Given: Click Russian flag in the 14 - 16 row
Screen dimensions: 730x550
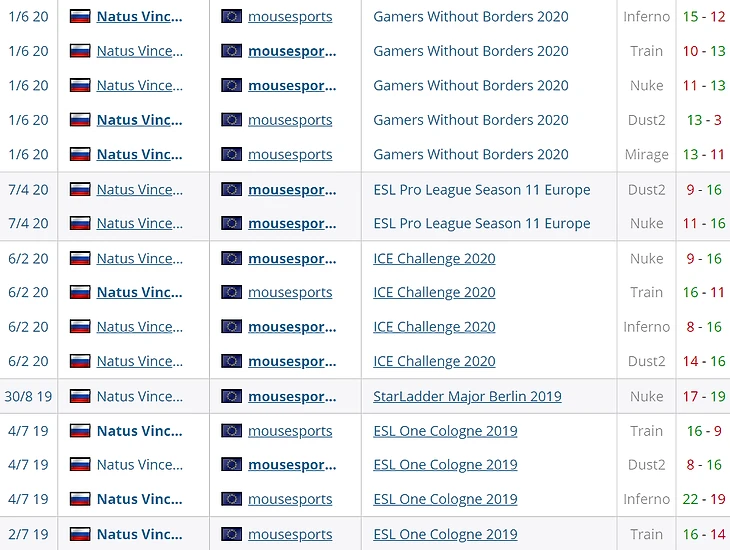Looking at the screenshot, I should [x=80, y=361].
